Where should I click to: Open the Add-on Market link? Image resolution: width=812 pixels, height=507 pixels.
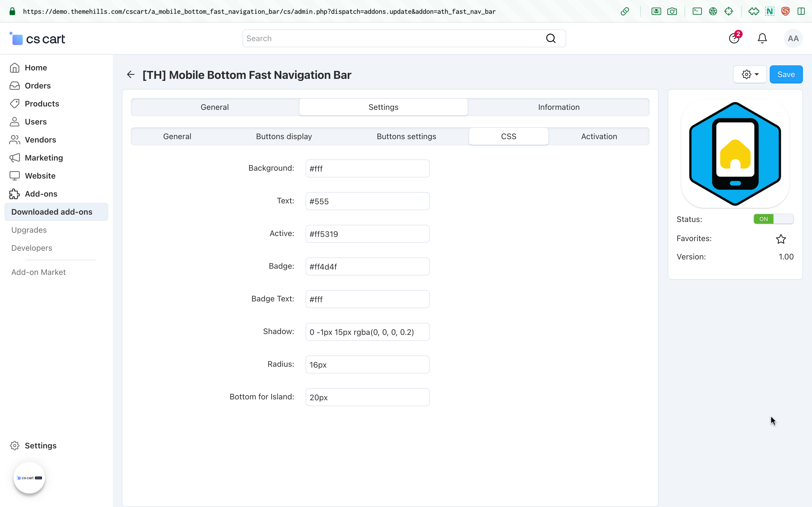[39, 272]
